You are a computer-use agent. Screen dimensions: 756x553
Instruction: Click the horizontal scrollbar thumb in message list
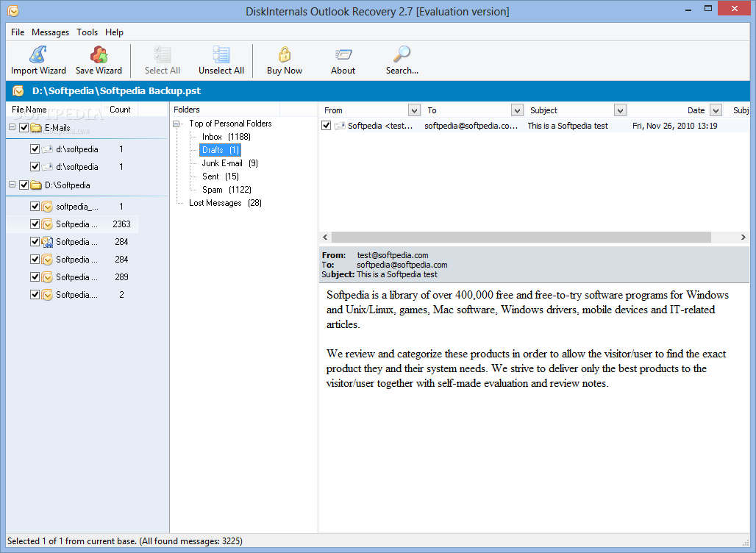[521, 238]
